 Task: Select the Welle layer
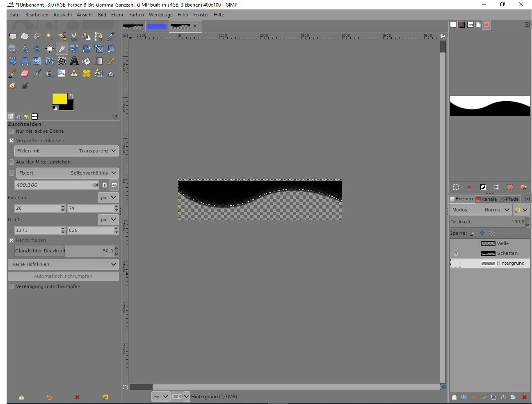coord(502,243)
